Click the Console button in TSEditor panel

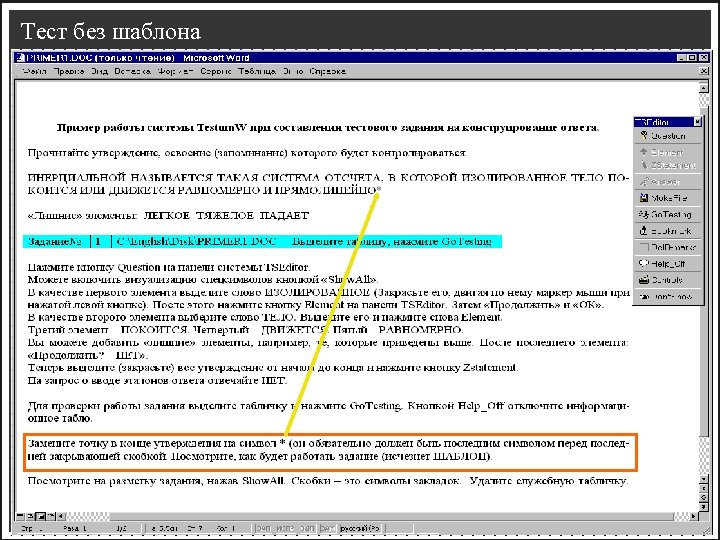[x=667, y=280]
